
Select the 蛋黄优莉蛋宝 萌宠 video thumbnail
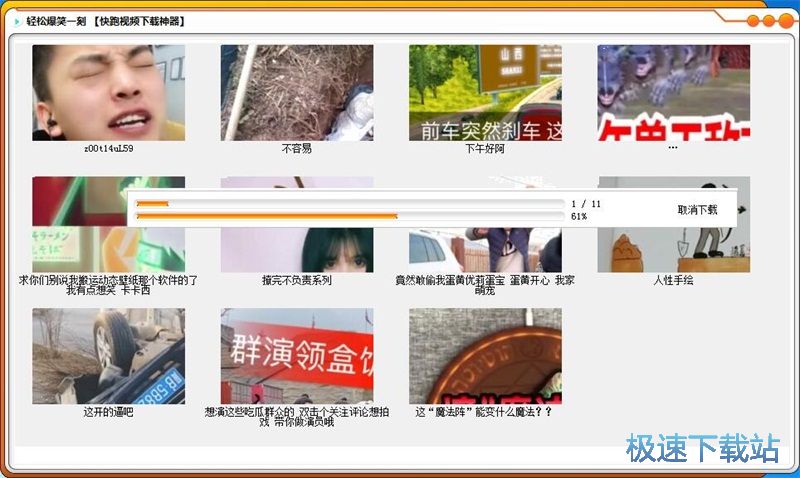click(485, 250)
